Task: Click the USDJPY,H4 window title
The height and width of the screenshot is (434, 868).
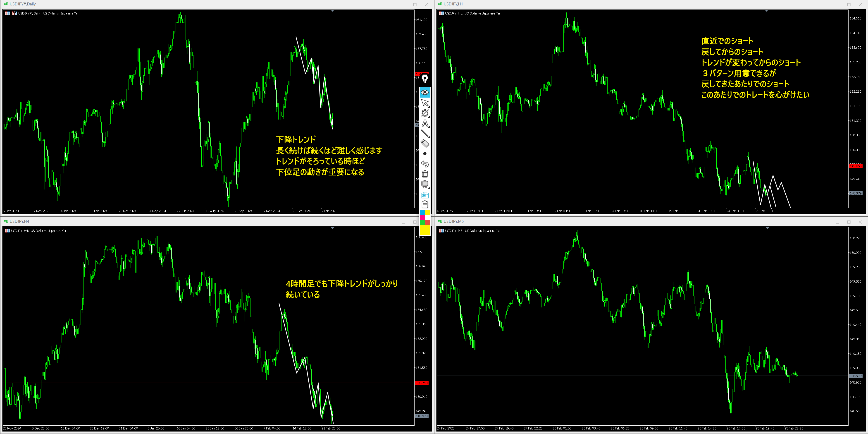Action: click(x=19, y=221)
